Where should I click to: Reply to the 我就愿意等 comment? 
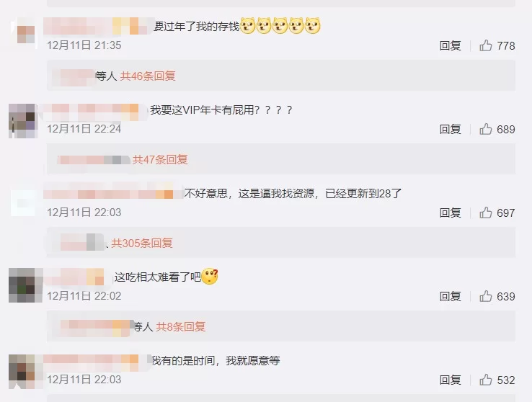click(x=451, y=380)
